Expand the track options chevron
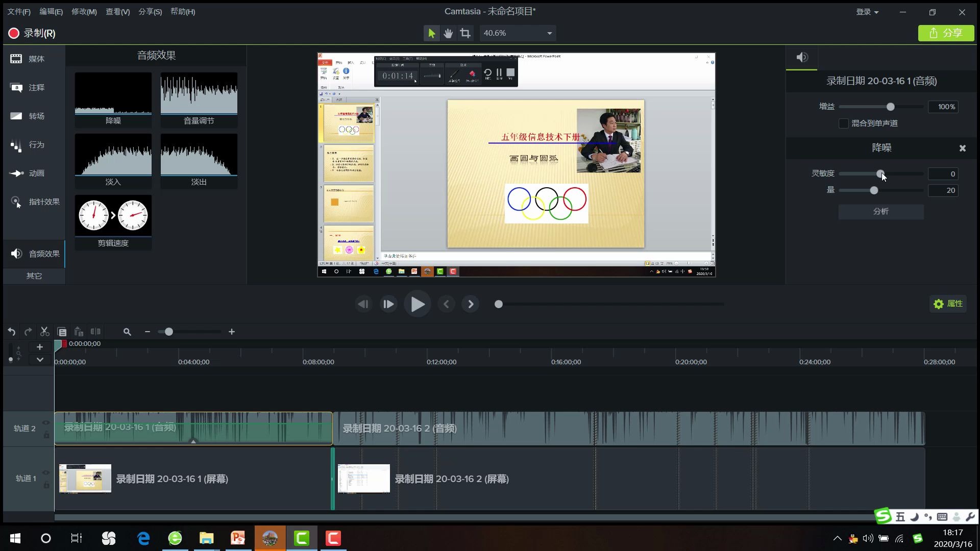This screenshot has width=980, height=551. [39, 360]
